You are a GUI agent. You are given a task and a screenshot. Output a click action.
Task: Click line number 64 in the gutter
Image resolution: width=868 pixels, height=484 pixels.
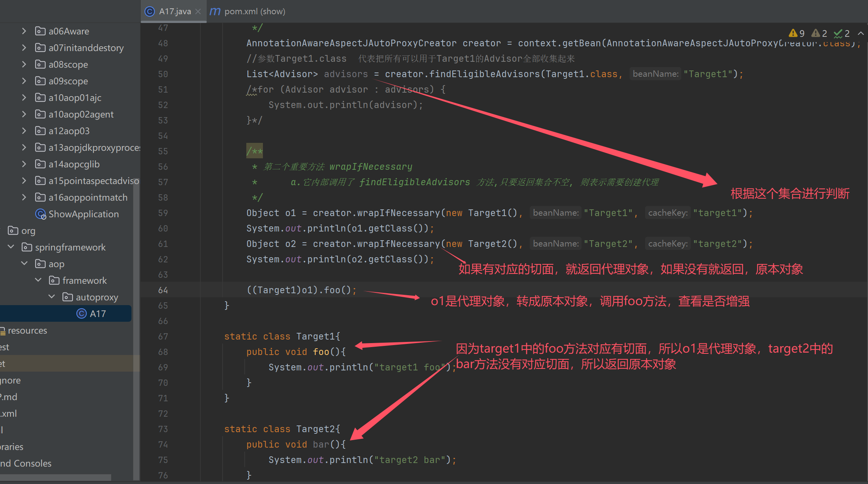click(x=163, y=290)
